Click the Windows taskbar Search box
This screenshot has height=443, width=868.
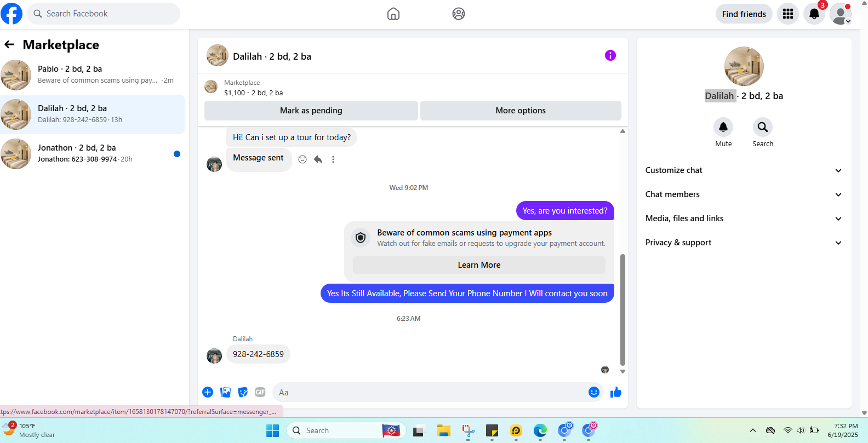pos(346,431)
